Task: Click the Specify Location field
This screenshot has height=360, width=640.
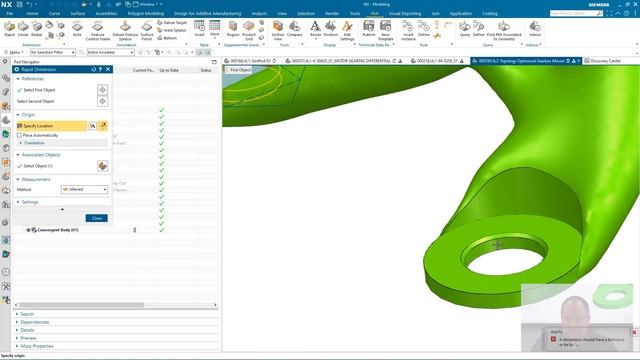Action: 52,126
